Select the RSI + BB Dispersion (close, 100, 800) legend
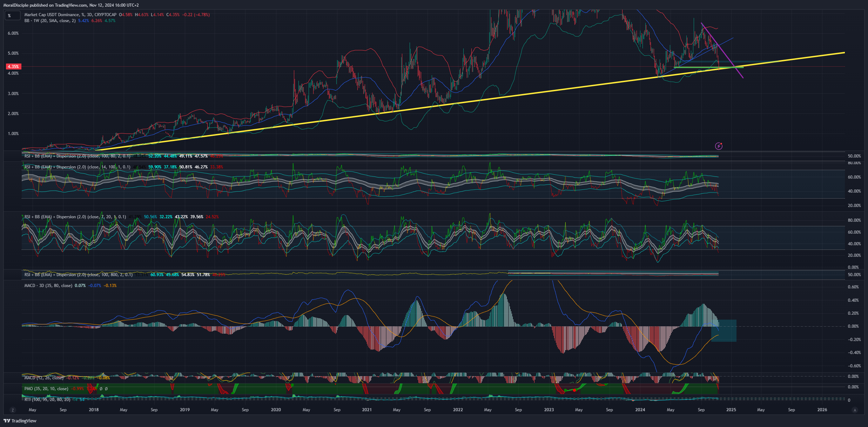 tap(79, 275)
